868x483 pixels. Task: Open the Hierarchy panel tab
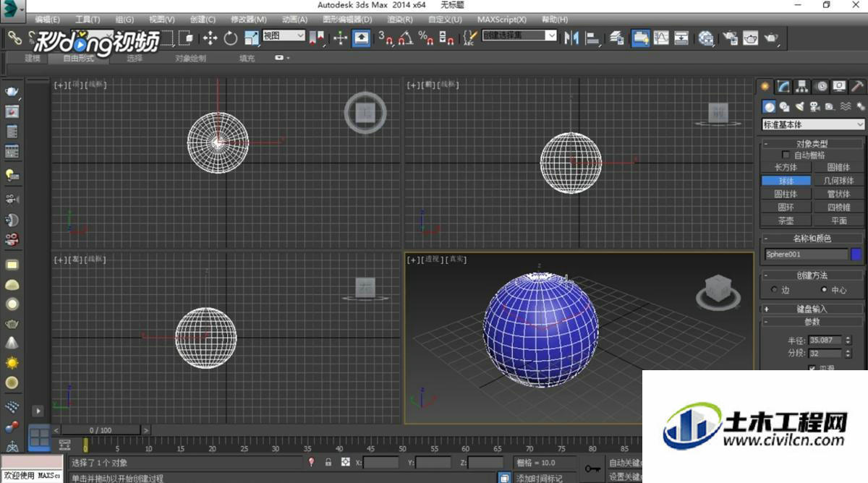point(802,87)
